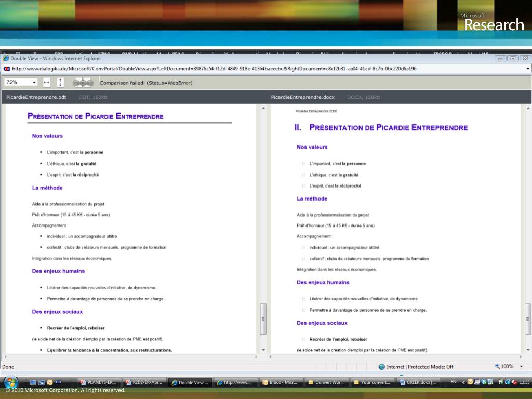Click the Outlook icon in the system tray

click(x=470, y=382)
